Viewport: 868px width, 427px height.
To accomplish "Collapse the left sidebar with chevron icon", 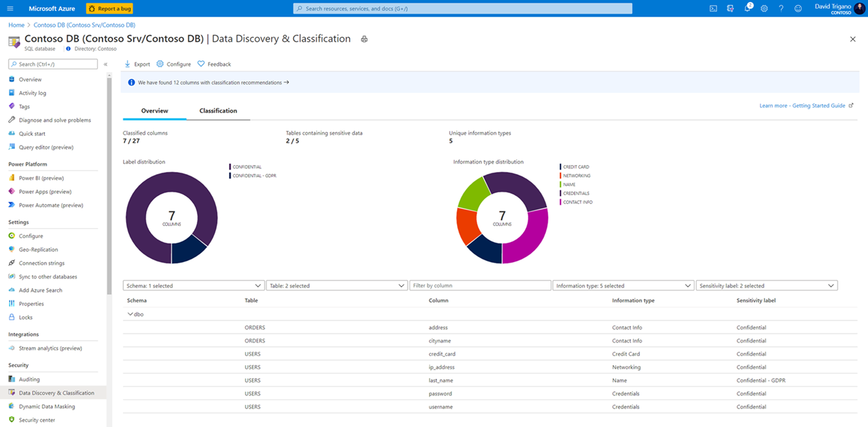I will click(x=105, y=64).
